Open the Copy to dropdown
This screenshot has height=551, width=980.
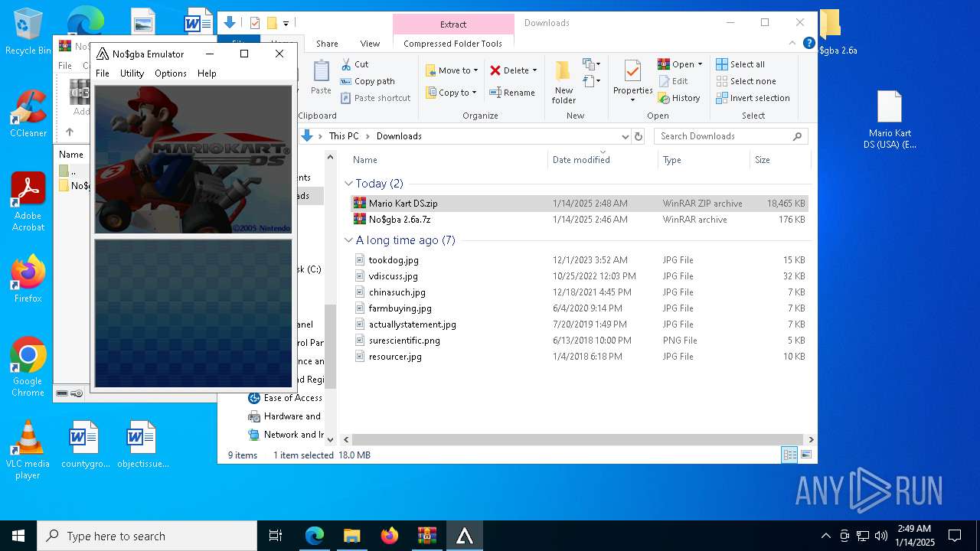[x=452, y=93]
